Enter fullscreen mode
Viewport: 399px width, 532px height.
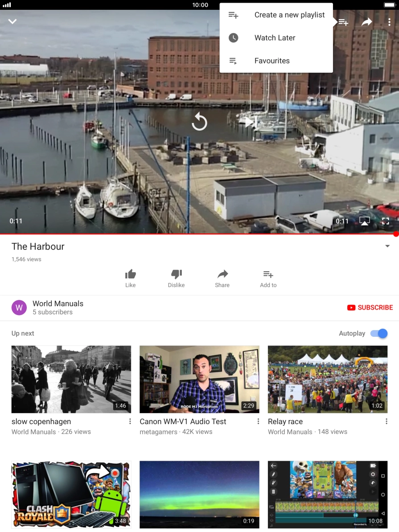(386, 221)
